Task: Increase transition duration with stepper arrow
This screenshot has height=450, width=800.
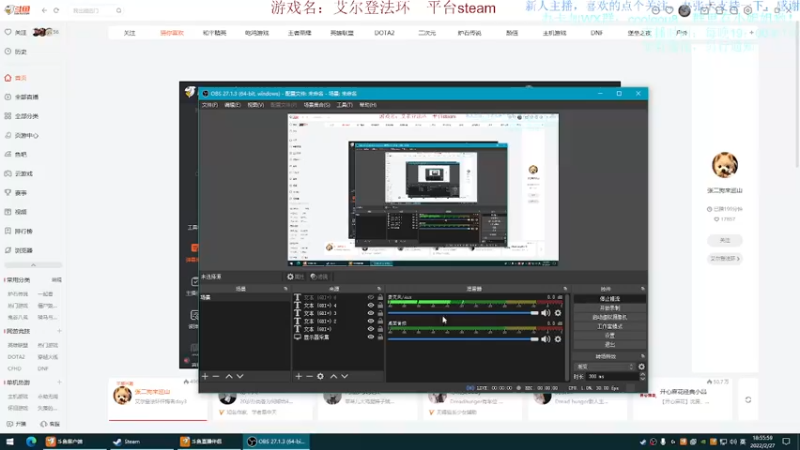Action: (642, 374)
